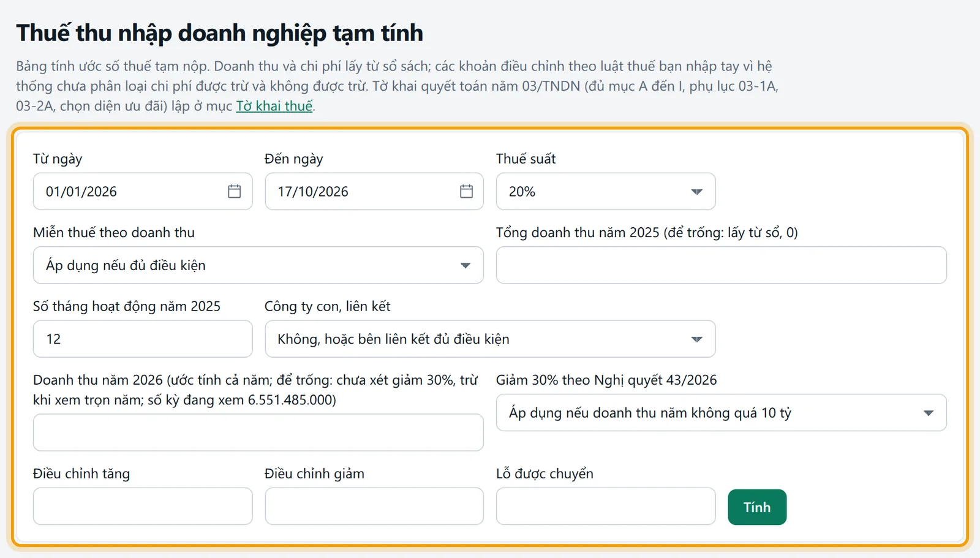Focus the Tổng doanh thu năm 2025 input
The width and height of the screenshot is (980, 558).
[x=722, y=265]
